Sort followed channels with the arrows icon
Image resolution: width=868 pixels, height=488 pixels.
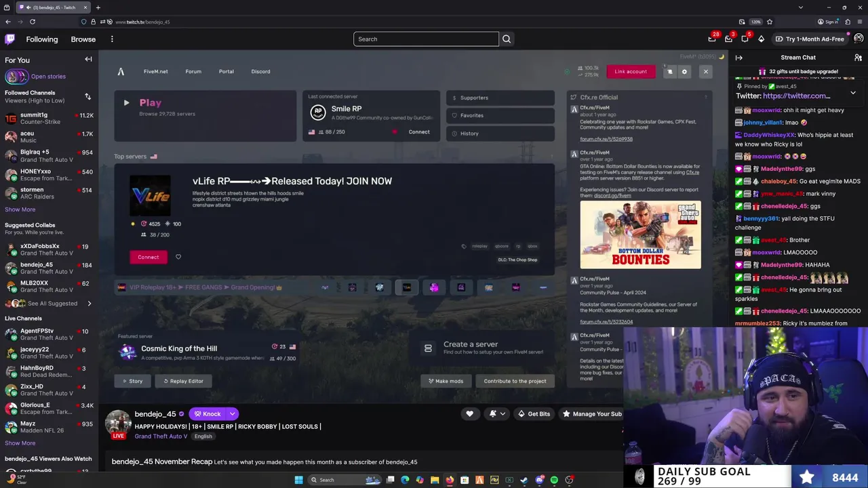point(87,96)
